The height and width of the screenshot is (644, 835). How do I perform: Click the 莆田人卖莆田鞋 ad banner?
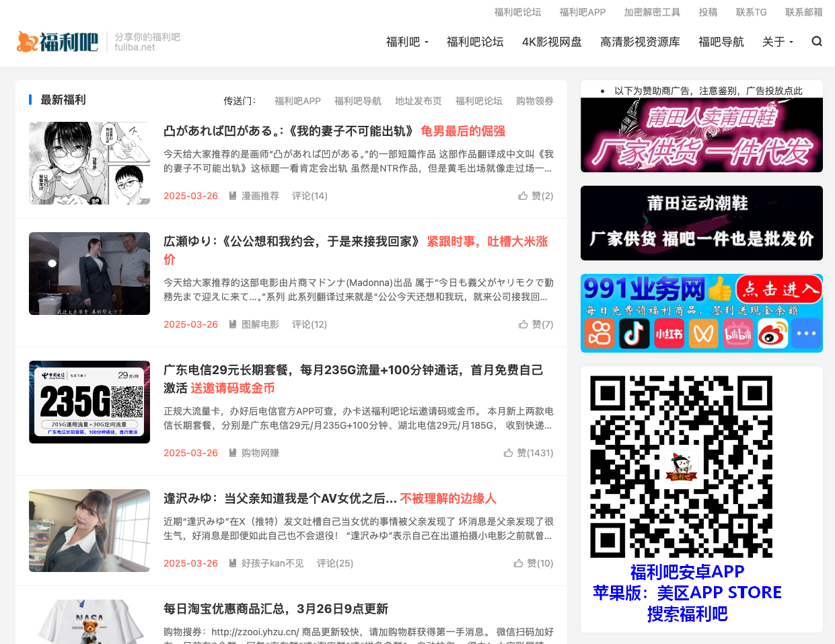tap(702, 135)
